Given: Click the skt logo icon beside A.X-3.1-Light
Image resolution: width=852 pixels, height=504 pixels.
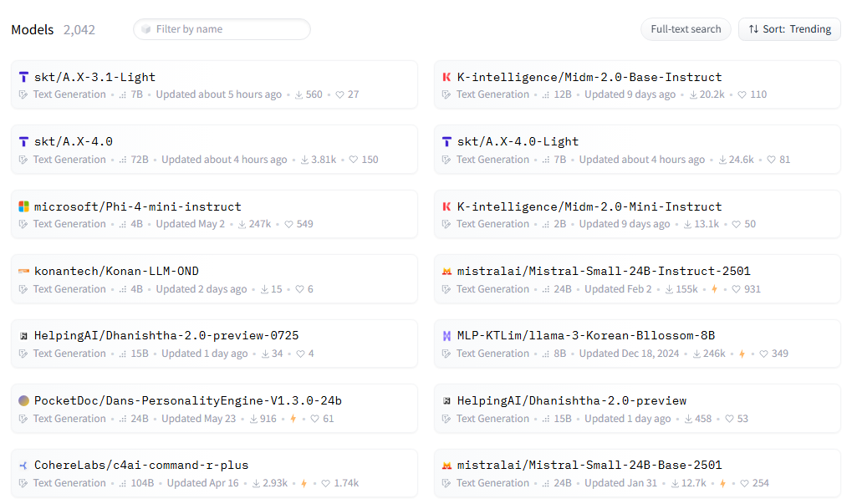Looking at the screenshot, I should click(23, 77).
